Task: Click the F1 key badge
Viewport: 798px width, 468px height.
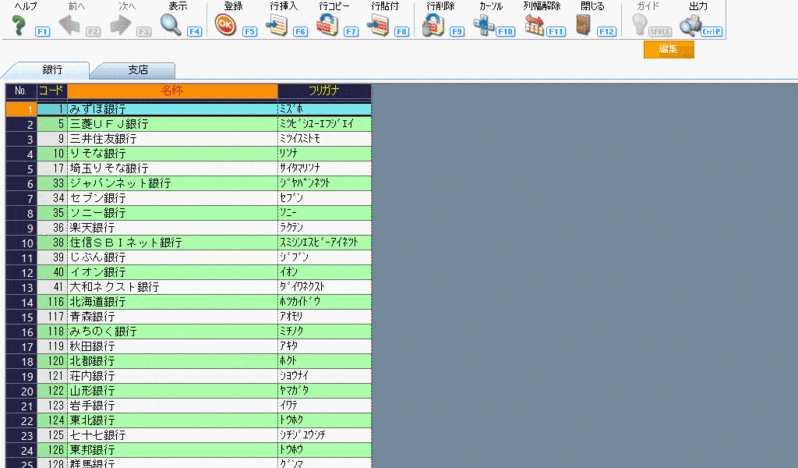Action: tap(43, 32)
